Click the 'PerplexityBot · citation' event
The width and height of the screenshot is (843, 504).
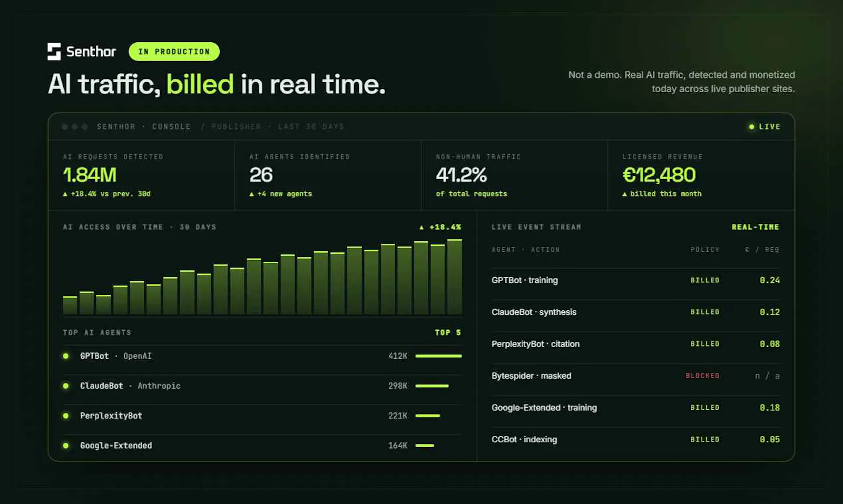(535, 344)
